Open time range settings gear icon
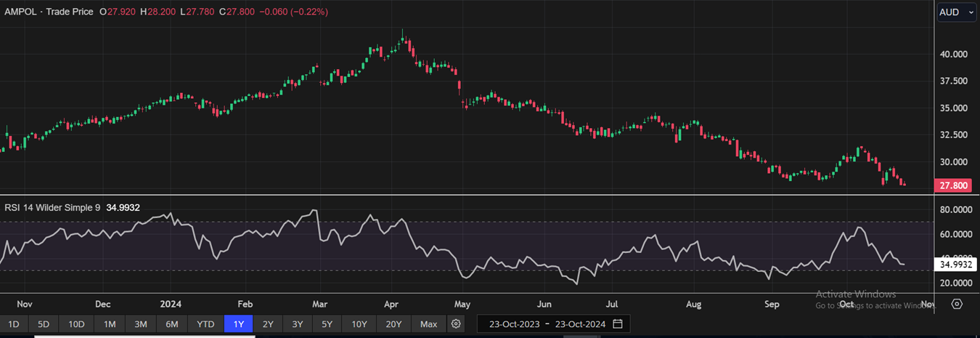This screenshot has width=980, height=338. 456,323
